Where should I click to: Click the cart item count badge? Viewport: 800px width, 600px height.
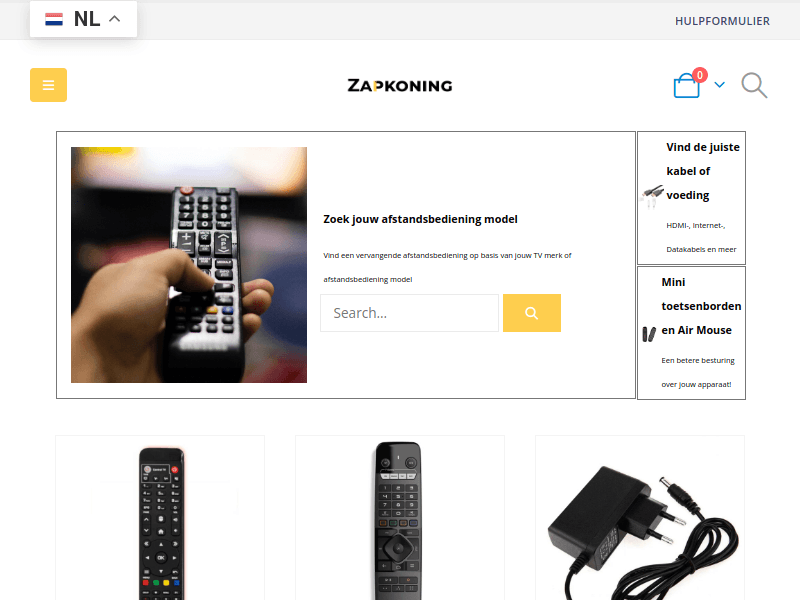pos(700,75)
